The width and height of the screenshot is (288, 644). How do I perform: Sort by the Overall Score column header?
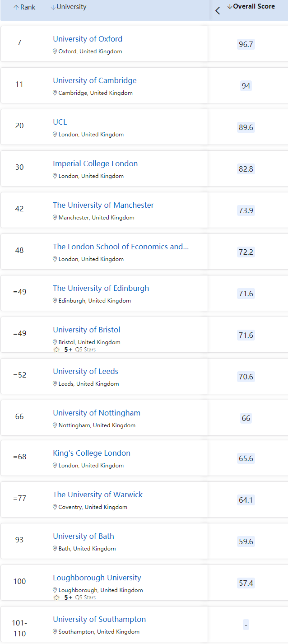[251, 6]
